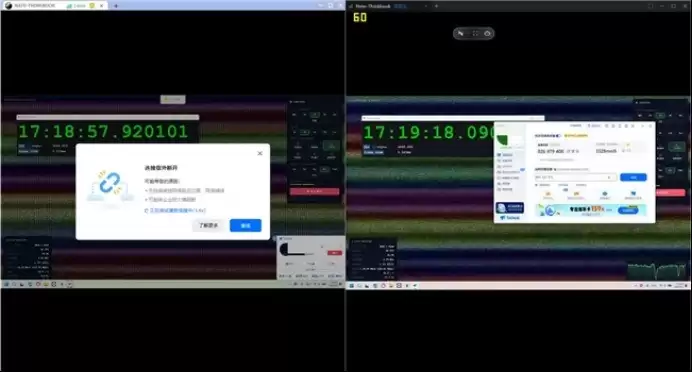Expand the dropdown arrow in device code field
Viewport: 692px width, 372px height.
pos(609,177)
